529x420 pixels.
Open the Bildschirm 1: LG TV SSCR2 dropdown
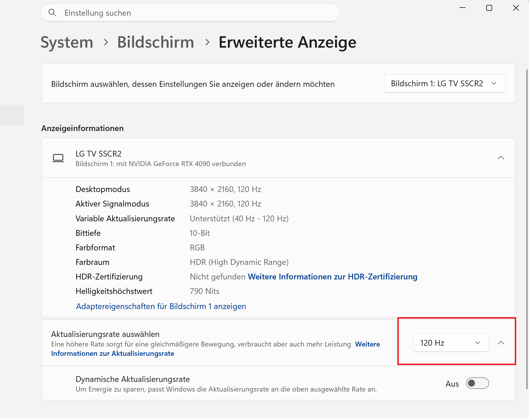pos(444,84)
